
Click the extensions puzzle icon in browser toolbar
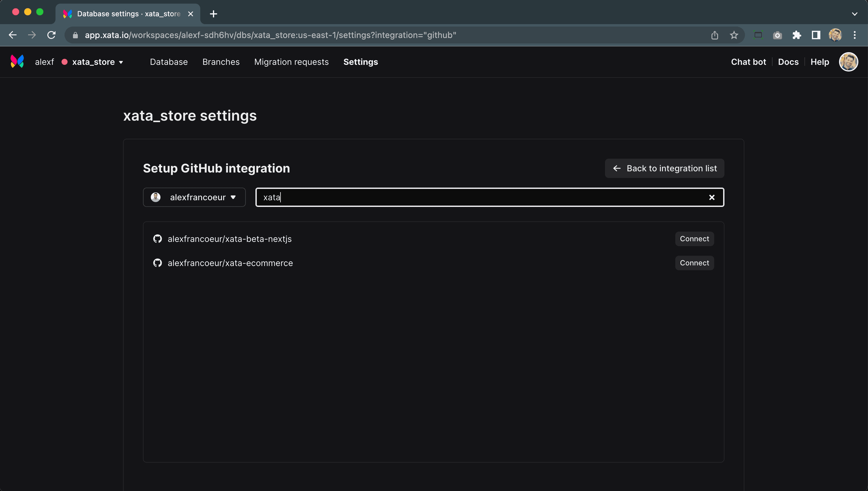coord(797,35)
